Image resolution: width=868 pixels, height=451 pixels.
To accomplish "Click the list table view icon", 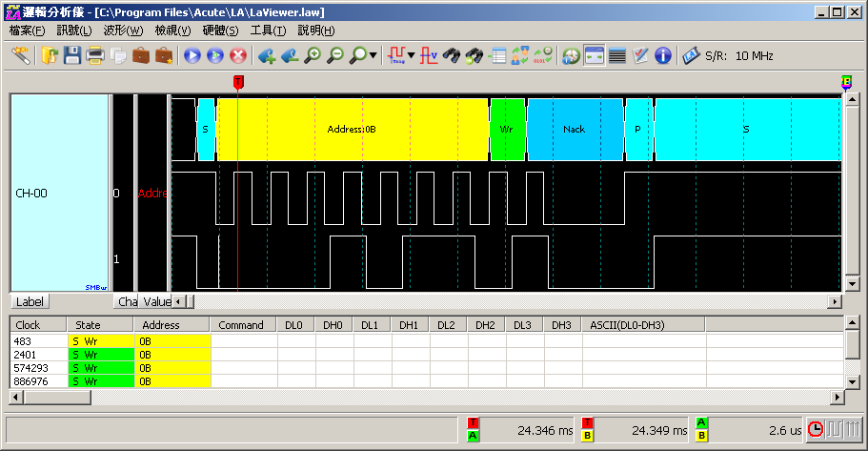I will 497,55.
